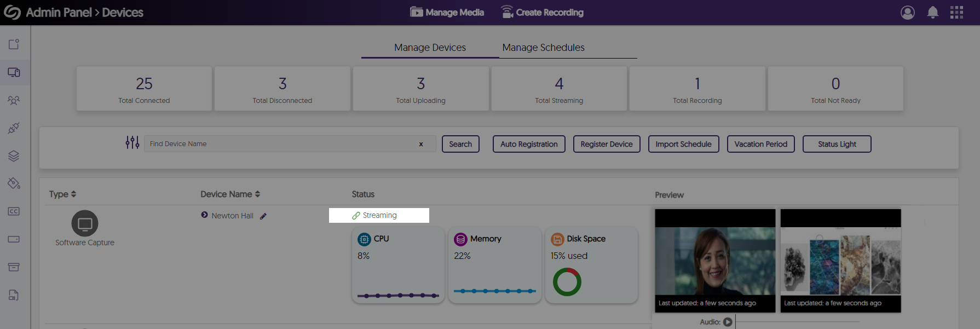Open the tags sidebar icon
This screenshot has width=980, height=329.
point(14,183)
